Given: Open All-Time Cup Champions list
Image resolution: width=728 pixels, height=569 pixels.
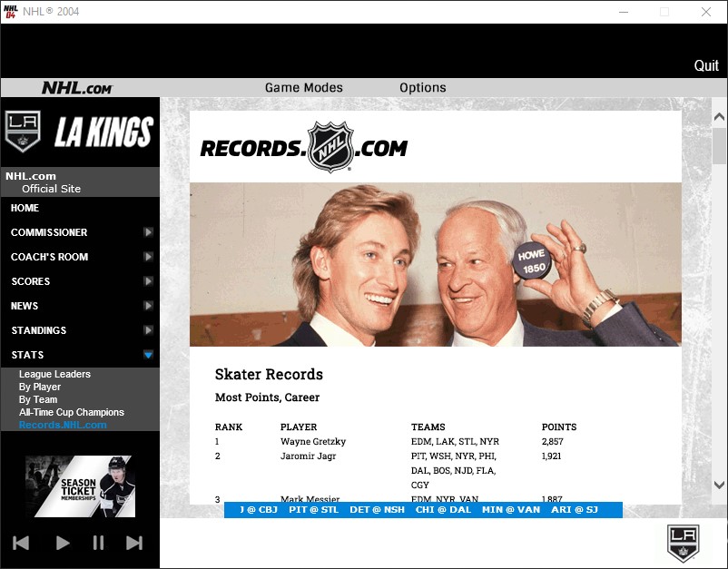Looking at the screenshot, I should (72, 412).
